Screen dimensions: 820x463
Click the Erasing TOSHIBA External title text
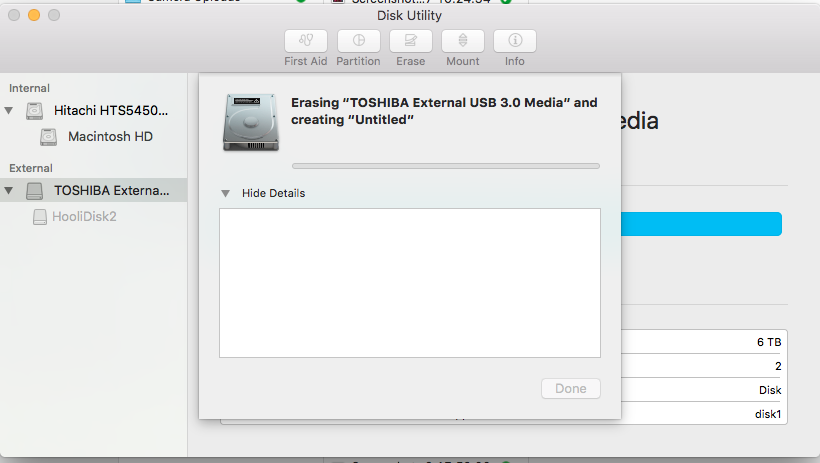click(444, 111)
